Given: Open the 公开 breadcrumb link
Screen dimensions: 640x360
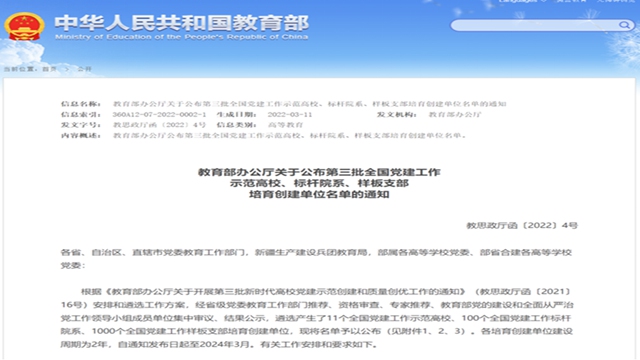Looking at the screenshot, I should pos(84,69).
